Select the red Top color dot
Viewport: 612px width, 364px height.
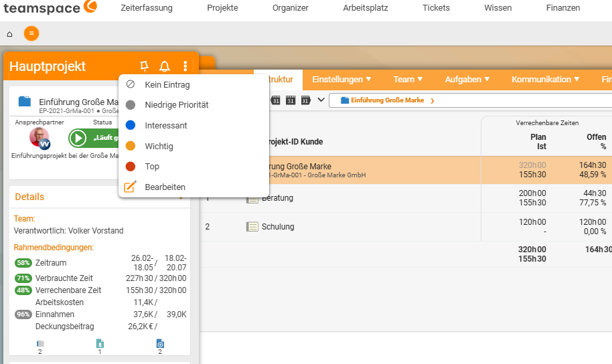(131, 167)
